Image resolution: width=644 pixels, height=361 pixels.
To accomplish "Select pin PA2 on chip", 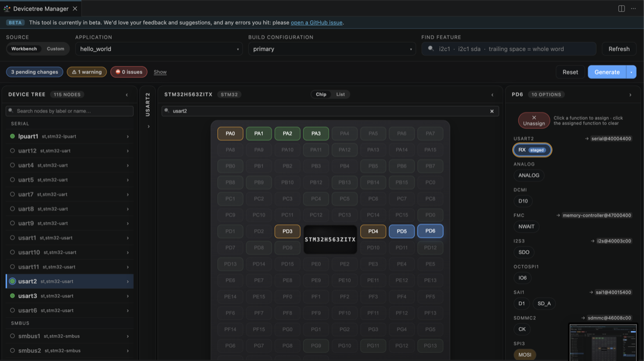I will (287, 134).
